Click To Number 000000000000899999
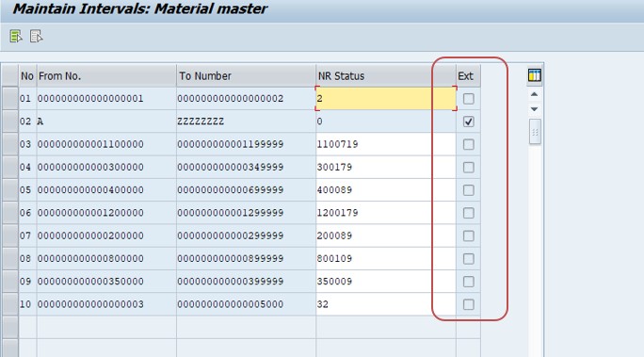 pos(247,259)
